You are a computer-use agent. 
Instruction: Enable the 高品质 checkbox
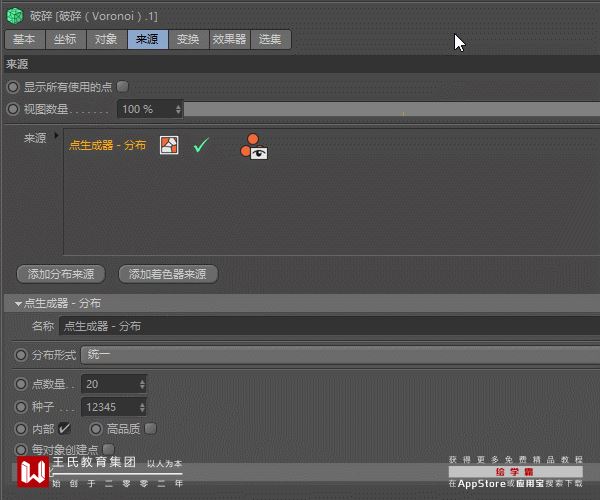pos(151,428)
